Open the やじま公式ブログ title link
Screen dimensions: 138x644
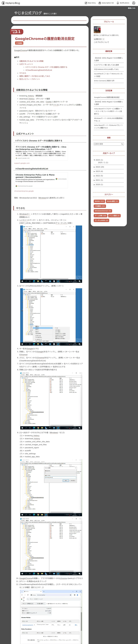coord(28,13)
